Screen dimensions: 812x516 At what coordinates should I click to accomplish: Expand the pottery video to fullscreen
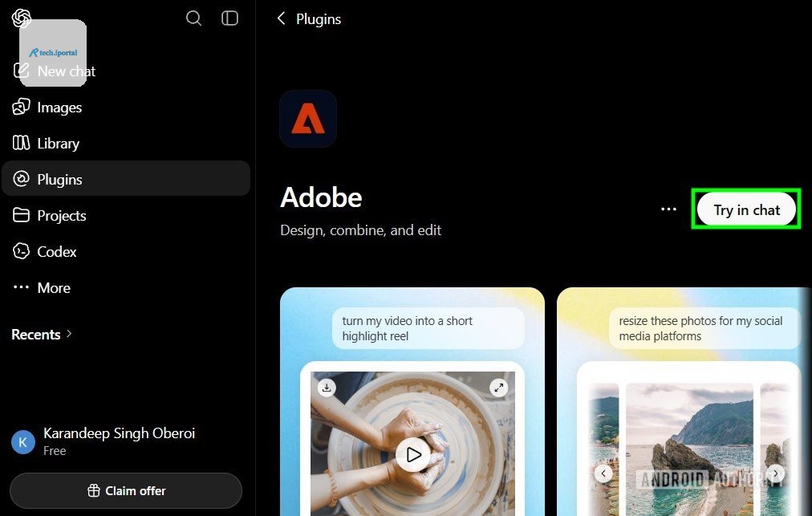499,388
